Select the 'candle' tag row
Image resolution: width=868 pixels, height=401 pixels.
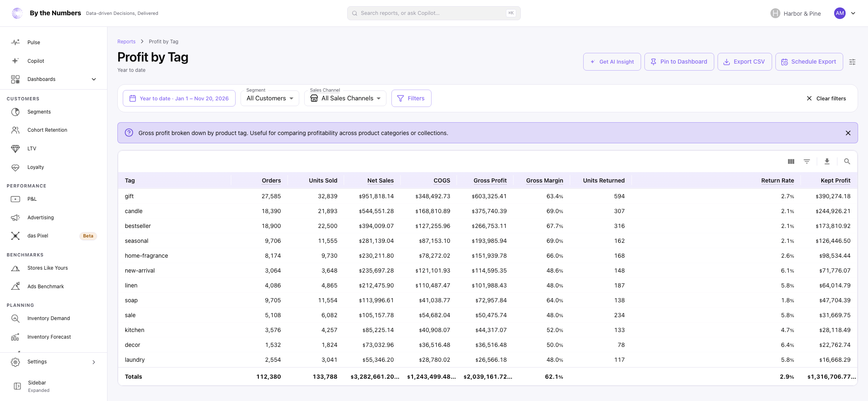(488, 211)
